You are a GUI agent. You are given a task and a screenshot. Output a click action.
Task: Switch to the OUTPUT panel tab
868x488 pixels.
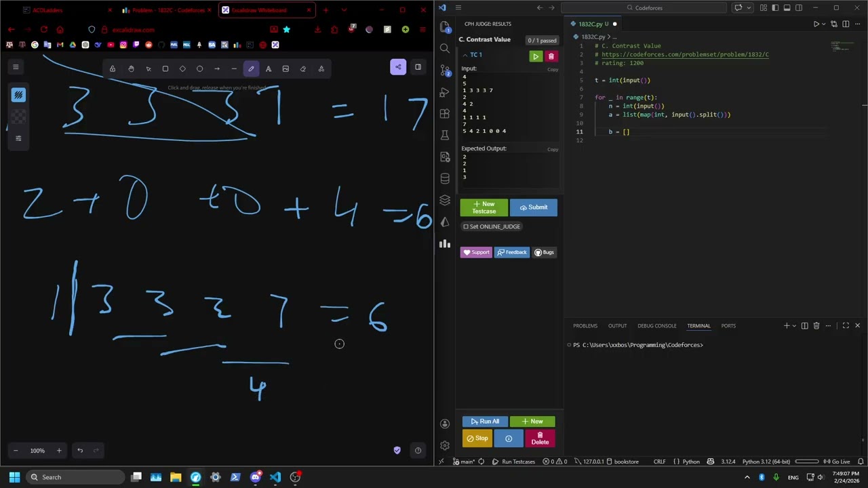click(x=617, y=326)
